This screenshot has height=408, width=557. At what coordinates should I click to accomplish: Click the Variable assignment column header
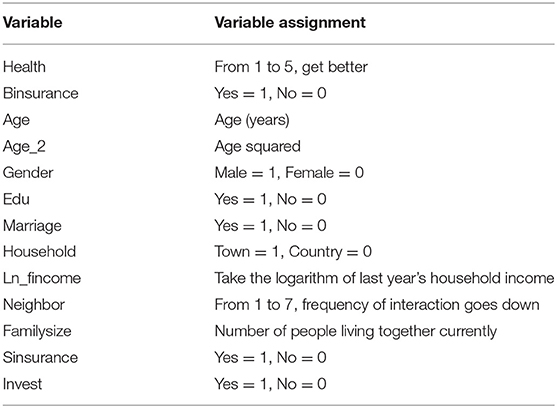(290, 23)
